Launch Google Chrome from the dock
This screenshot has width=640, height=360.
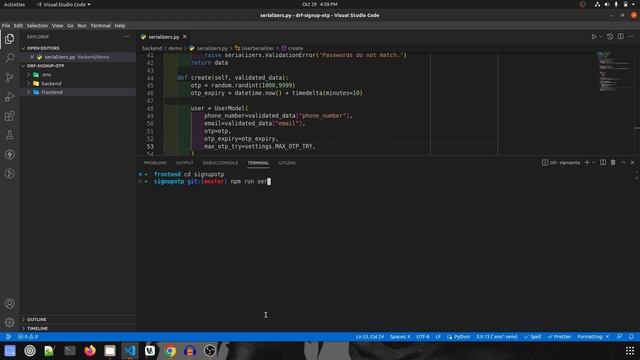(170, 351)
